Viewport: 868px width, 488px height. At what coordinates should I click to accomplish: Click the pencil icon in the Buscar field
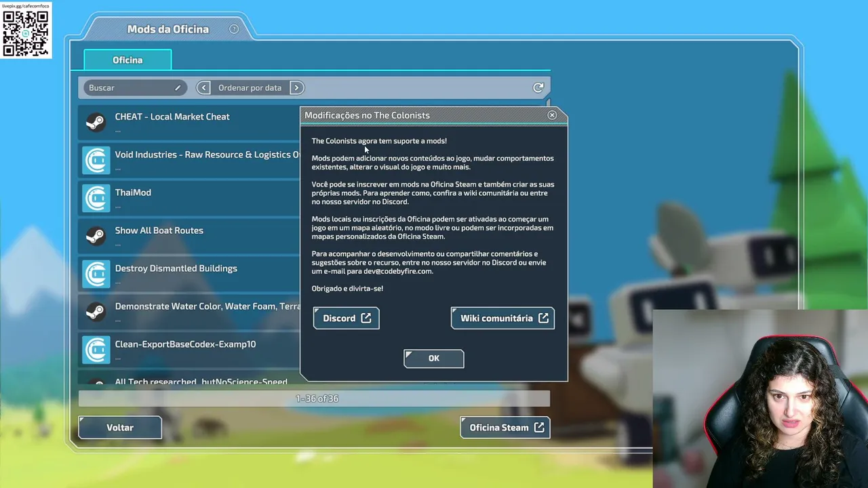[178, 87]
